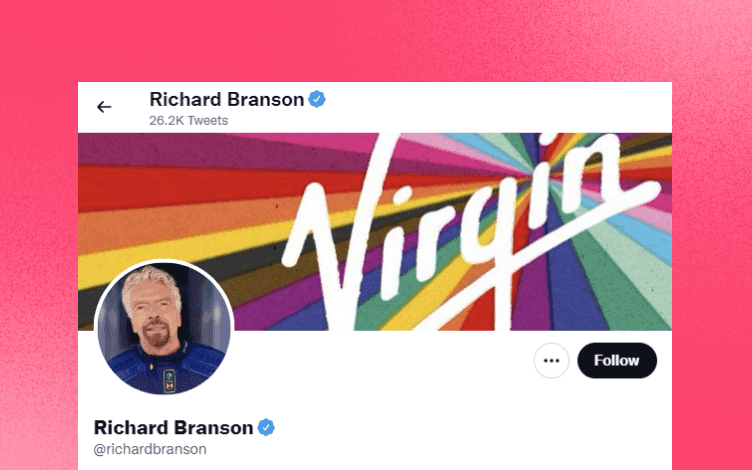Click the empty white area left of the more button

tap(384, 361)
